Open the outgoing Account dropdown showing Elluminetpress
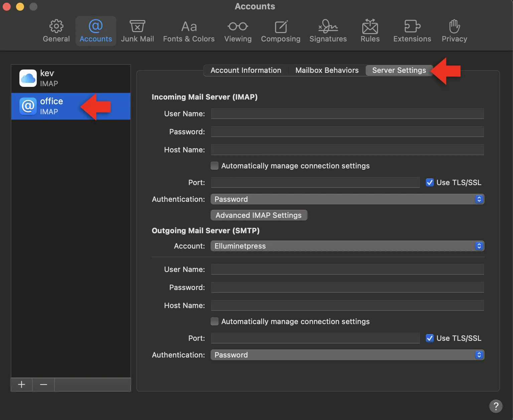This screenshot has width=513, height=420. (x=347, y=246)
